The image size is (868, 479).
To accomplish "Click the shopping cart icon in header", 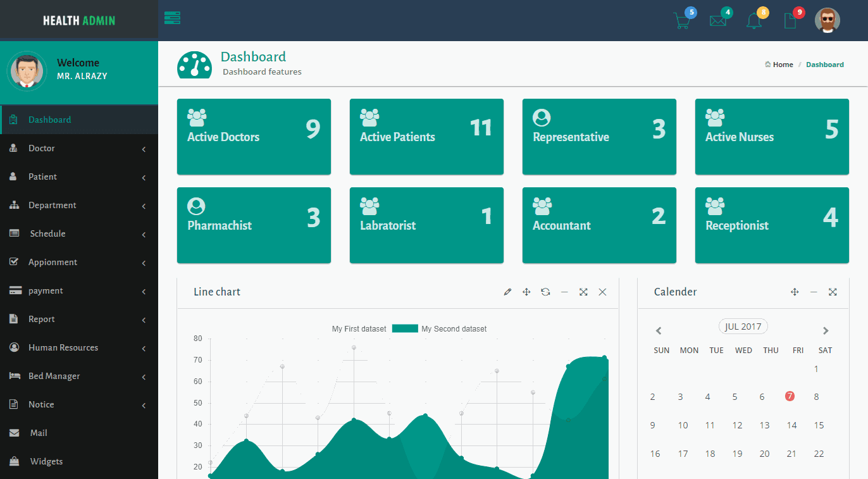I will (x=682, y=21).
